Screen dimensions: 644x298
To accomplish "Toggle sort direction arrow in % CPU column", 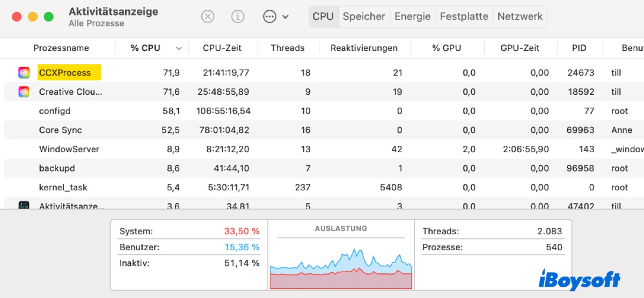I will click(179, 49).
